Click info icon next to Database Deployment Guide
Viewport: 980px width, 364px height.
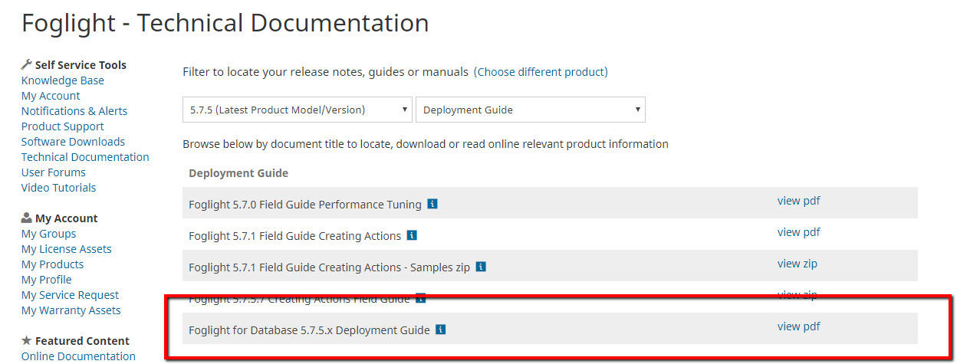coord(440,330)
